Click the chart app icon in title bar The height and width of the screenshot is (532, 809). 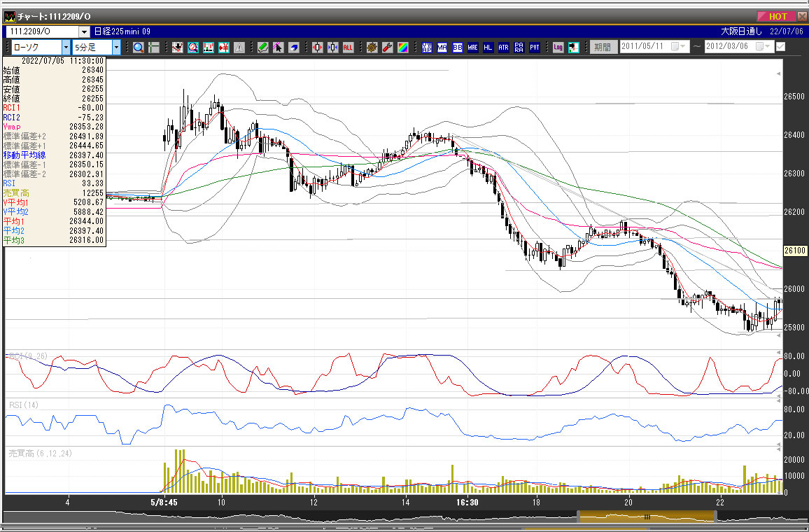[9, 17]
